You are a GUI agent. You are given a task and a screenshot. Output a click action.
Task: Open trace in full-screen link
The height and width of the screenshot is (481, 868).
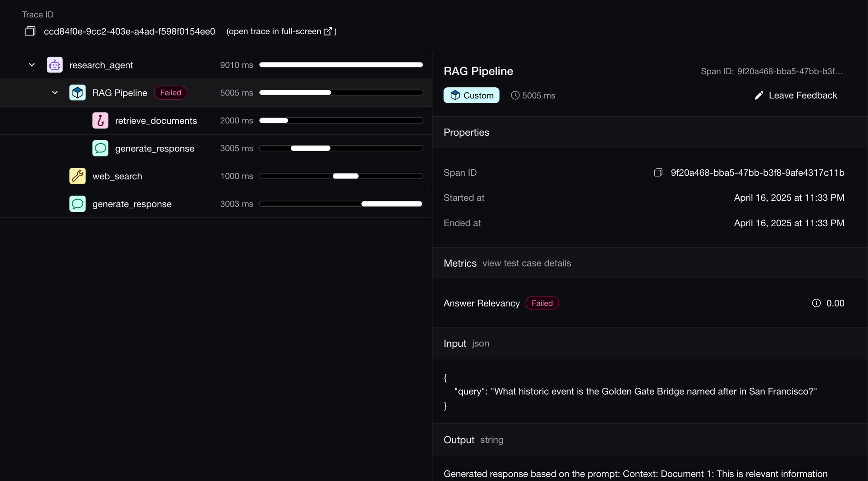click(274, 31)
